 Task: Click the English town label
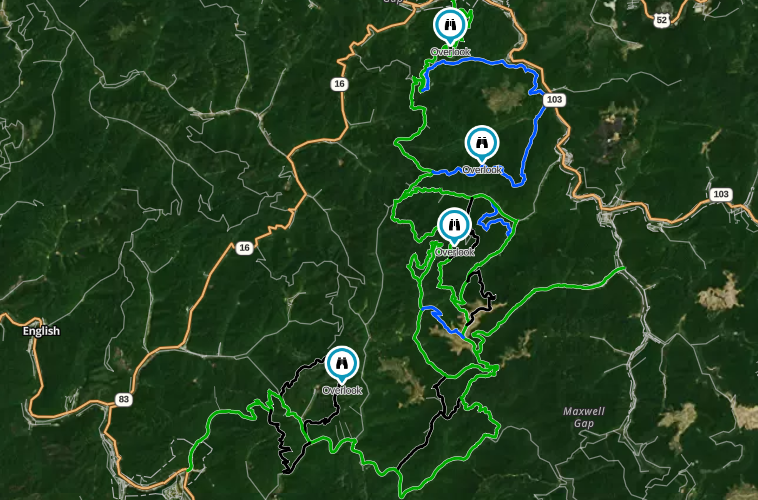pyautogui.click(x=42, y=331)
